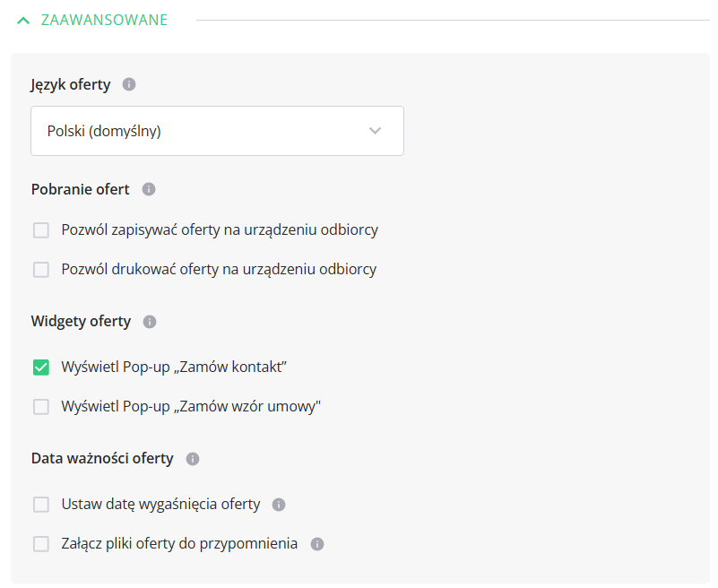718x588 pixels.
Task: Click the arrow in the language combo box
Action: pyautogui.click(x=375, y=131)
